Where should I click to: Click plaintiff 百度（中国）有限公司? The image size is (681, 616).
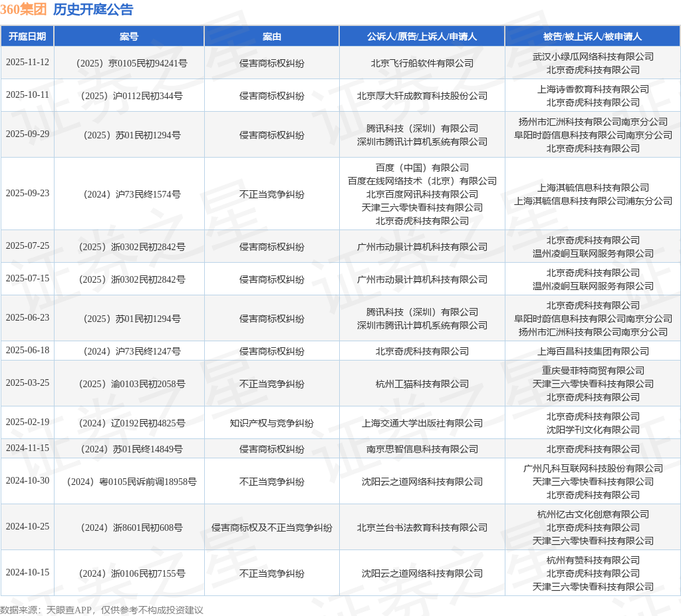point(422,168)
